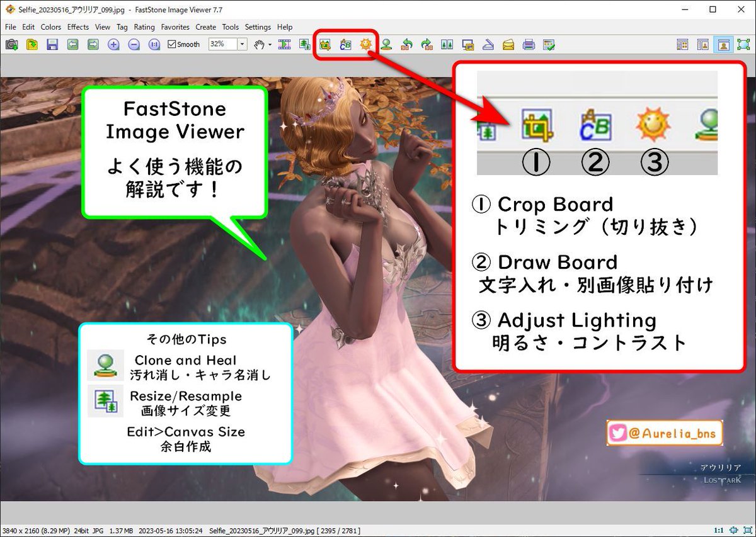
Task: Open Adjust Lighting sun icon
Action: pos(365,44)
